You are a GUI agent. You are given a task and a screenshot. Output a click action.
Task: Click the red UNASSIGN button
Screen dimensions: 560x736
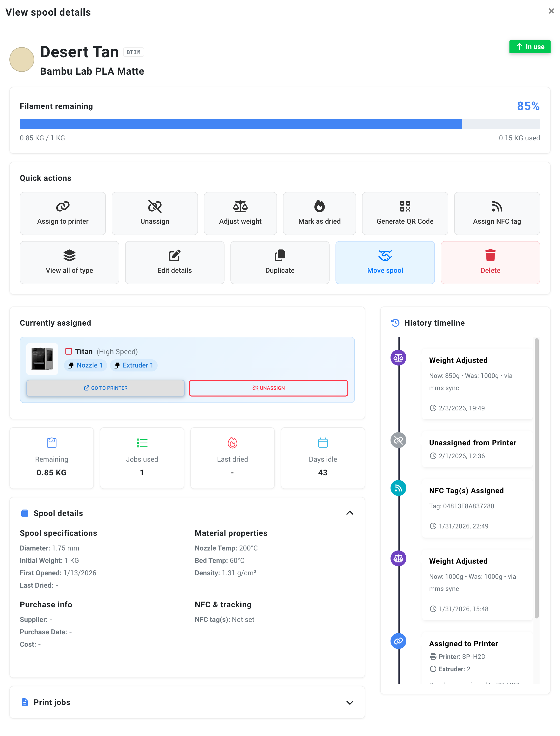(268, 388)
